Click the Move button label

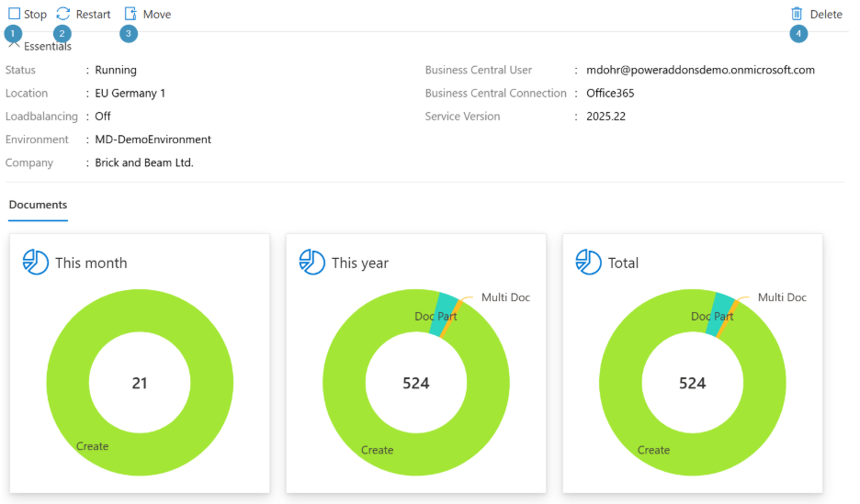157,15
